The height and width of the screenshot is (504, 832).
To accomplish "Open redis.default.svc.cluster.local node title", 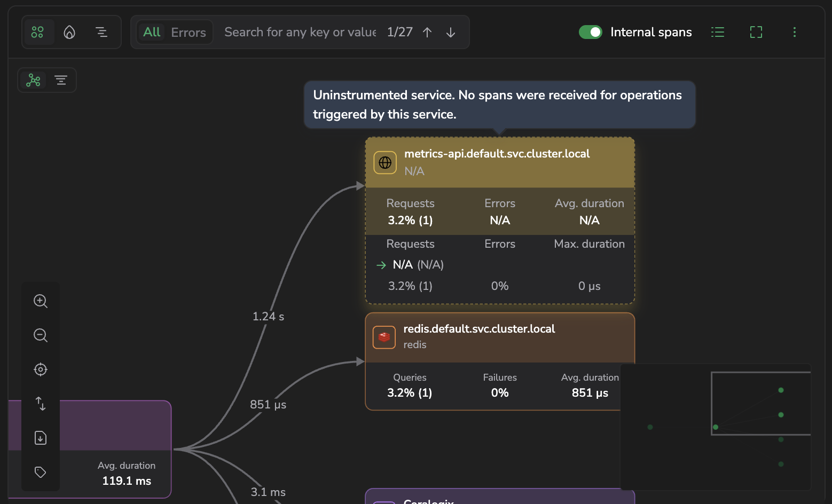I will (x=479, y=329).
